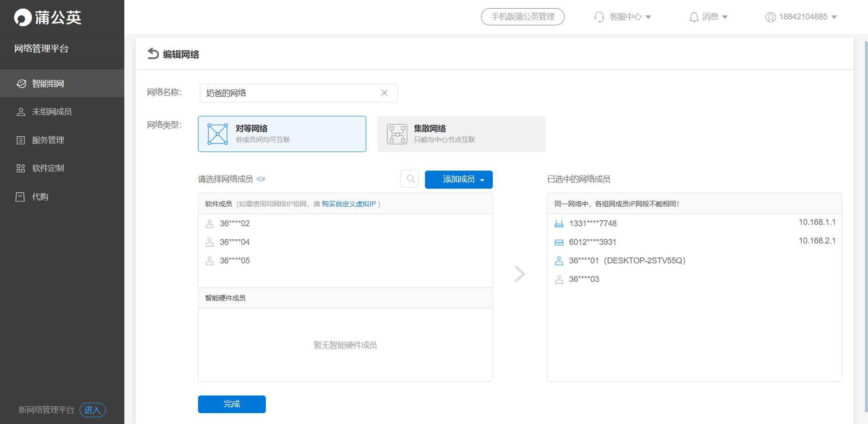Image resolution: width=868 pixels, height=424 pixels.
Task: Click the back arrow beside 编辑网络
Action: [153, 54]
